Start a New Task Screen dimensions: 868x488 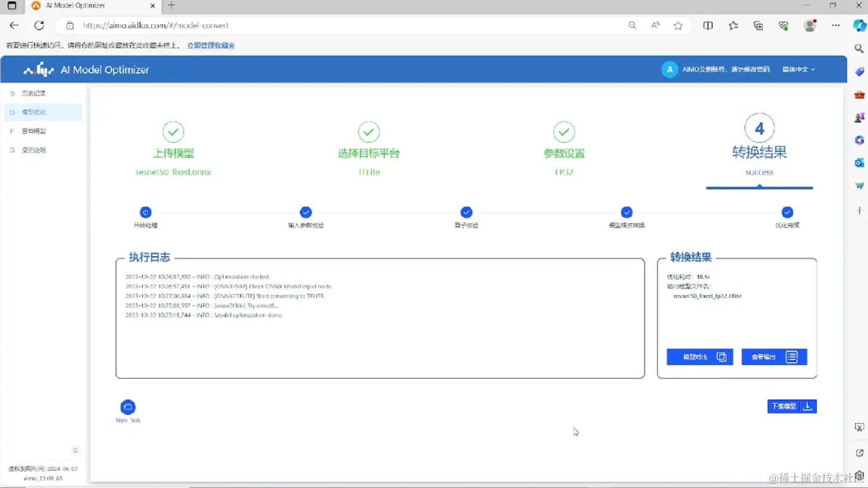(x=128, y=411)
